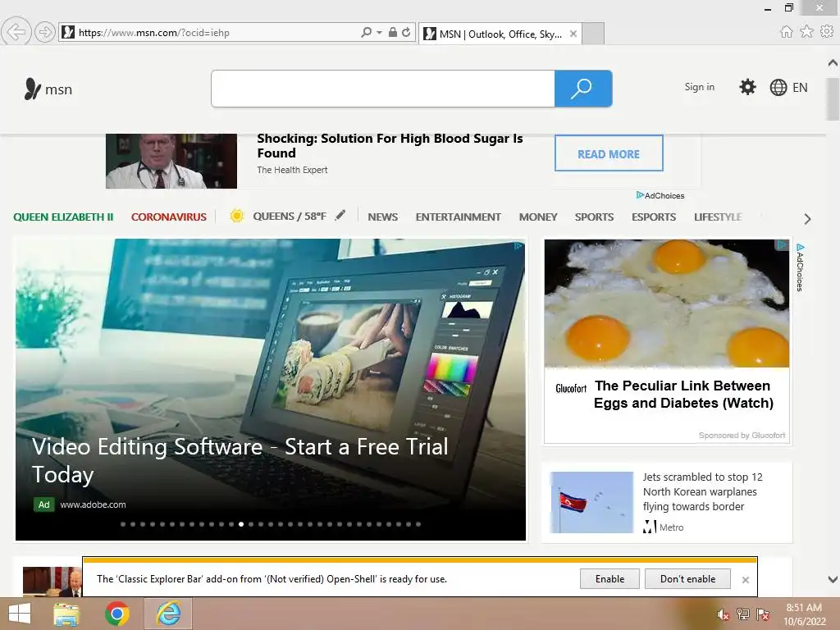The height and width of the screenshot is (630, 840).
Task: Click the muted volume tray icon
Action: 724,614
